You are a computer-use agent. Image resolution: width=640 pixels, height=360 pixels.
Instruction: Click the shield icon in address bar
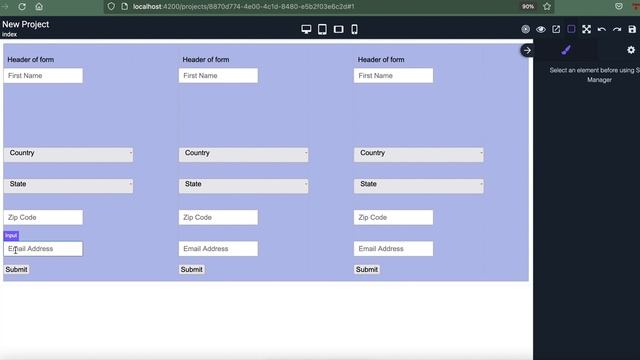[111, 7]
